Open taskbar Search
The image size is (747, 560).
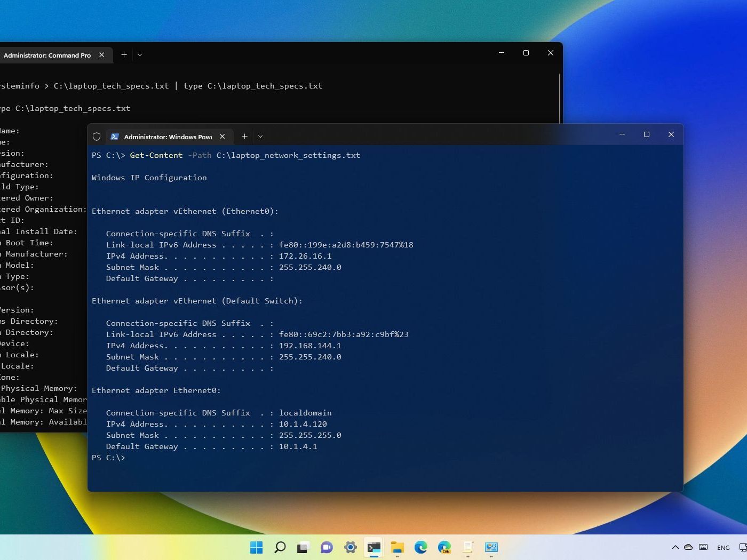pos(280,547)
